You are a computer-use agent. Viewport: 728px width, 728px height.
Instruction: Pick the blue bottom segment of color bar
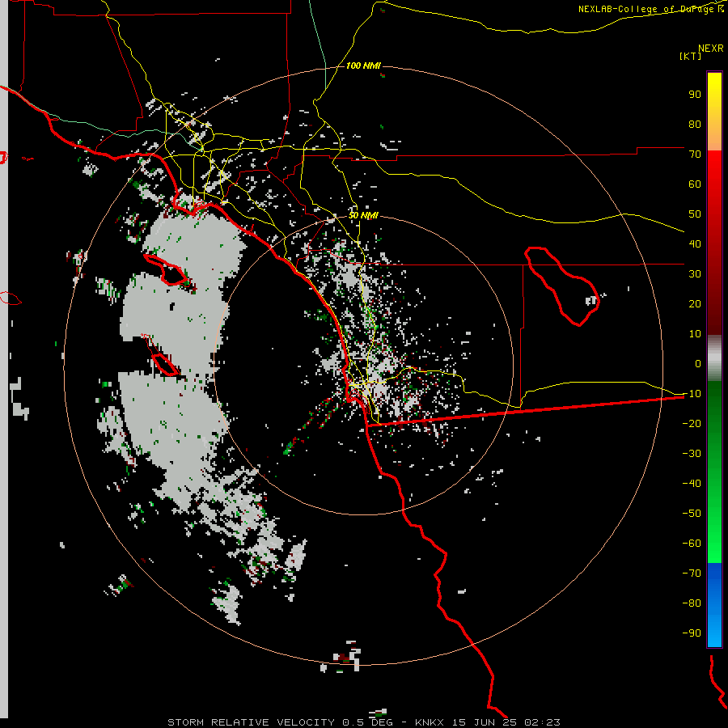click(x=714, y=604)
